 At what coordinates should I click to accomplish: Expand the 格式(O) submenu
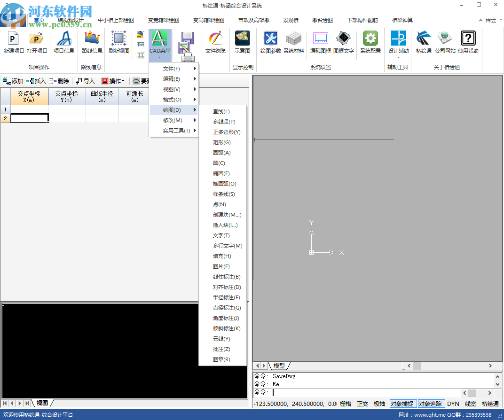(x=174, y=100)
